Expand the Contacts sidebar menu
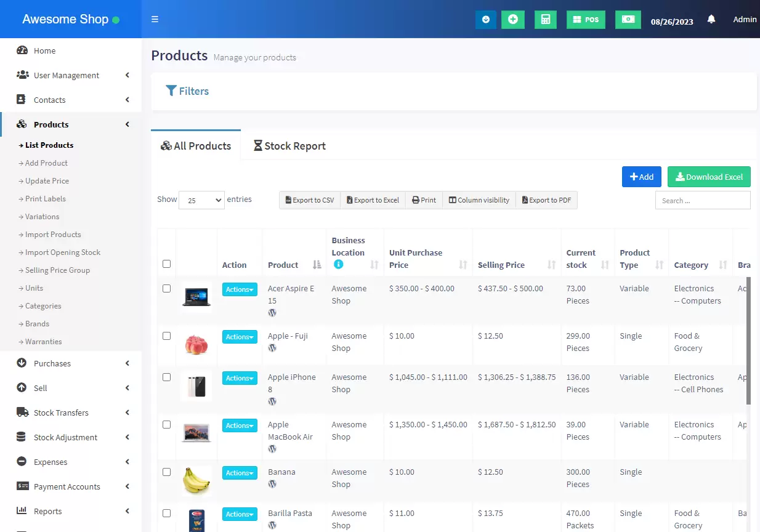 pos(71,100)
